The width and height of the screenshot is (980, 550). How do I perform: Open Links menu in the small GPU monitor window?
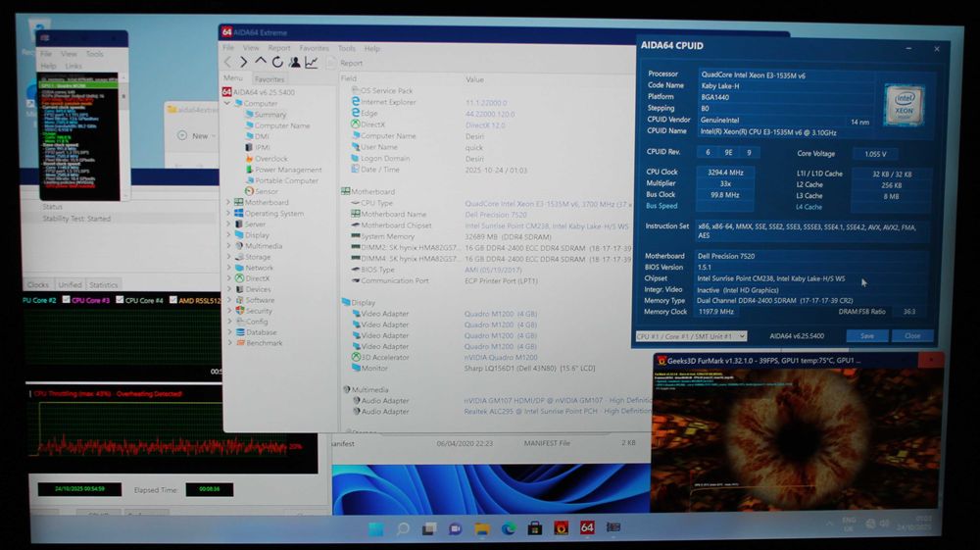73,66
